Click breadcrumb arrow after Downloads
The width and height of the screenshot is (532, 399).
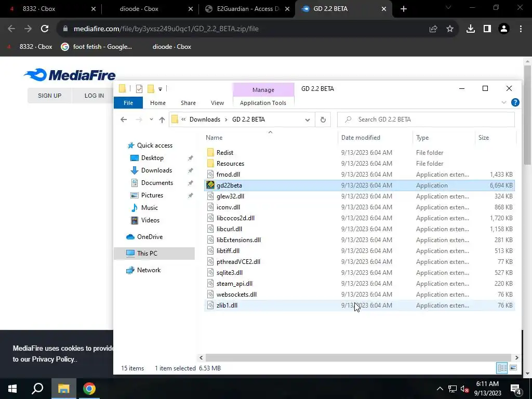(227, 119)
